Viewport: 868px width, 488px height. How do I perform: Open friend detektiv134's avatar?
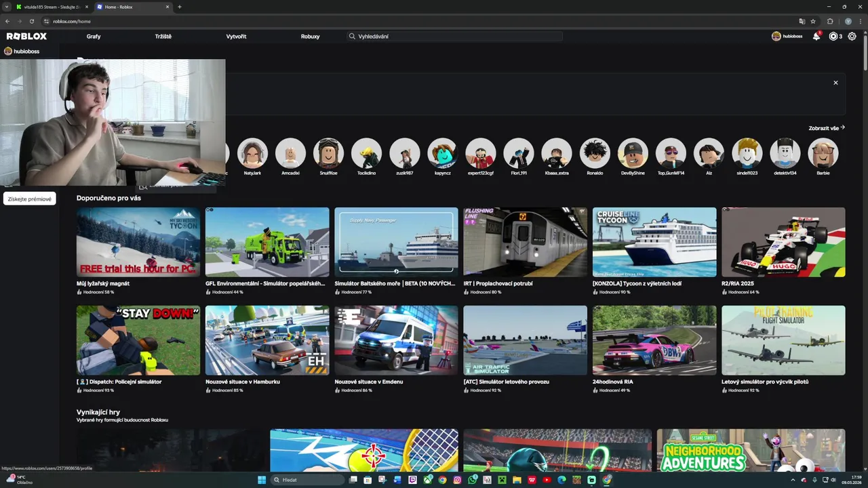coord(785,153)
